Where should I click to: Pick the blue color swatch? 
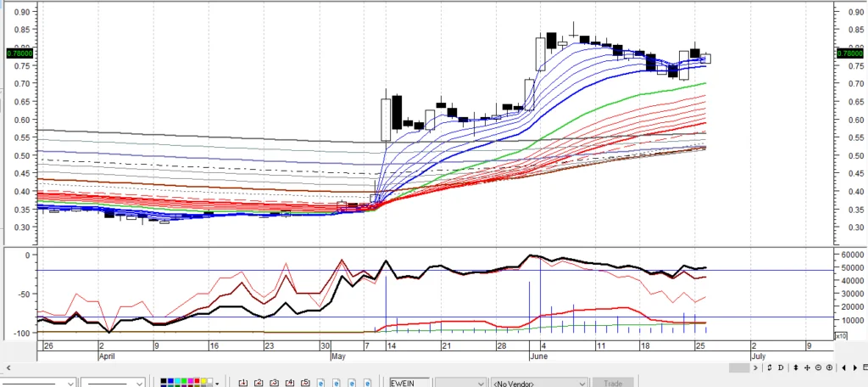[x=170, y=382]
